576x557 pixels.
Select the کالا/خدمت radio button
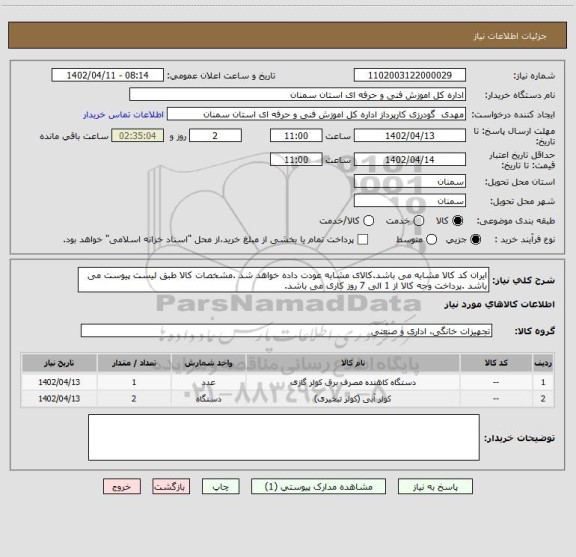point(368,221)
